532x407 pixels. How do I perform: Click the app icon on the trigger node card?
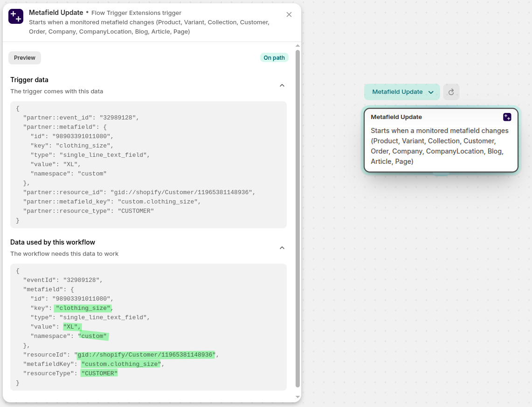point(507,117)
